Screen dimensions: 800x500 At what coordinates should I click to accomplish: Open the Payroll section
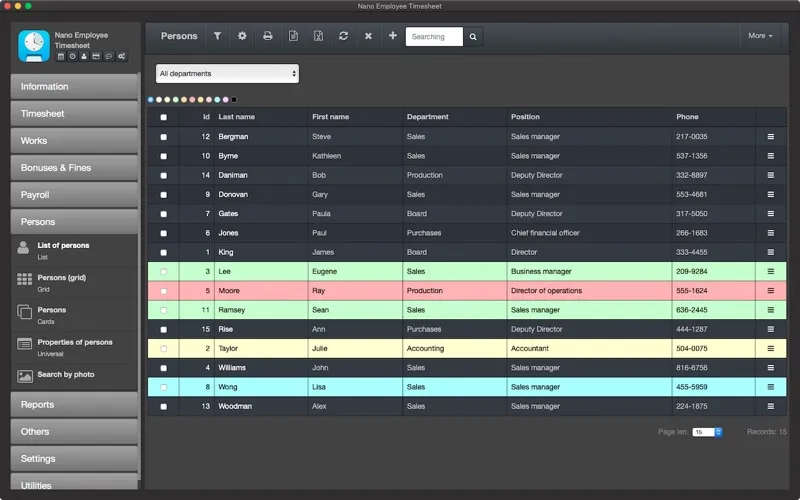coord(74,195)
